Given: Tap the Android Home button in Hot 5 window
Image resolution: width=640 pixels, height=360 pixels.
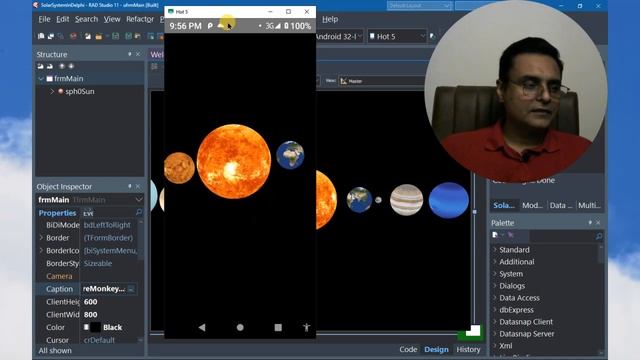Looking at the screenshot, I should tap(240, 327).
